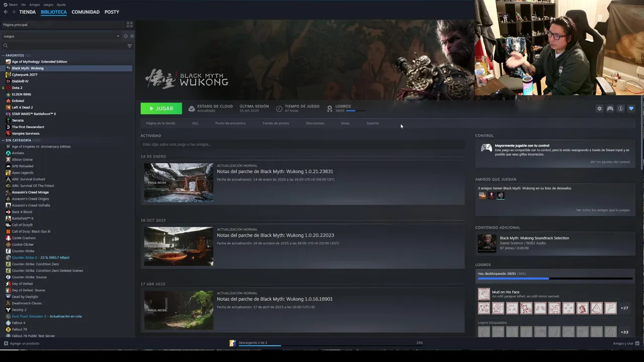The width and height of the screenshot is (644, 362).
Task: Open the DLC tab
Action: click(x=195, y=123)
